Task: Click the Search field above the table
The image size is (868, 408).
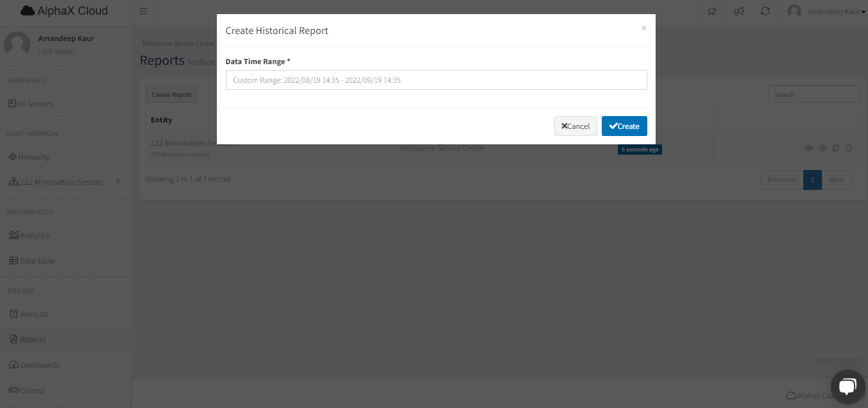Action: 813,94
